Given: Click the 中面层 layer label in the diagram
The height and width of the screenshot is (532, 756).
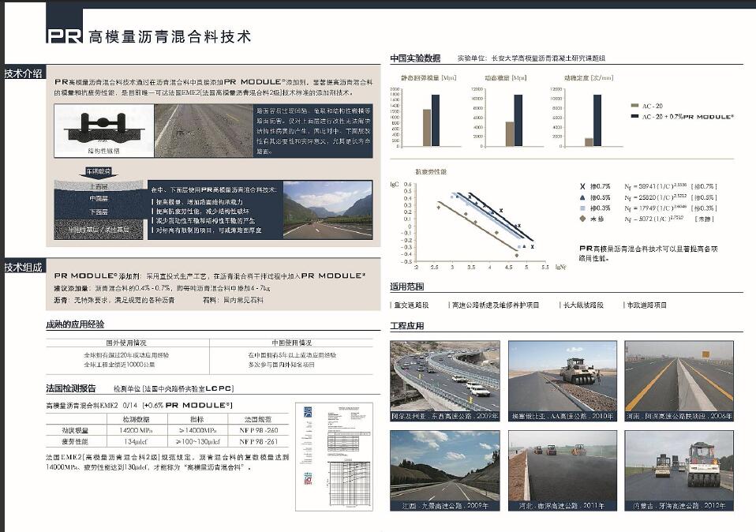Looking at the screenshot, I should (x=99, y=199).
